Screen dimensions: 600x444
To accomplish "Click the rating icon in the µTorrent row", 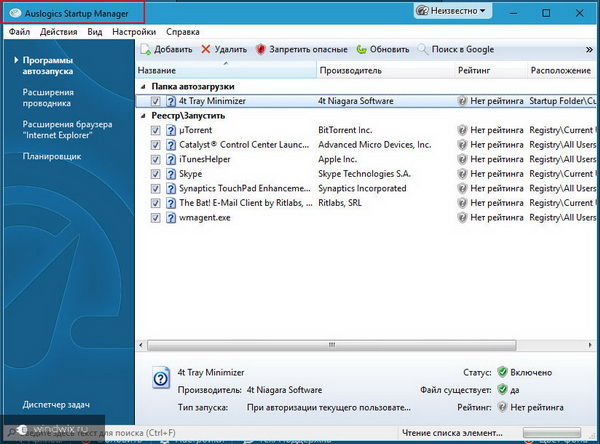I will [462, 130].
